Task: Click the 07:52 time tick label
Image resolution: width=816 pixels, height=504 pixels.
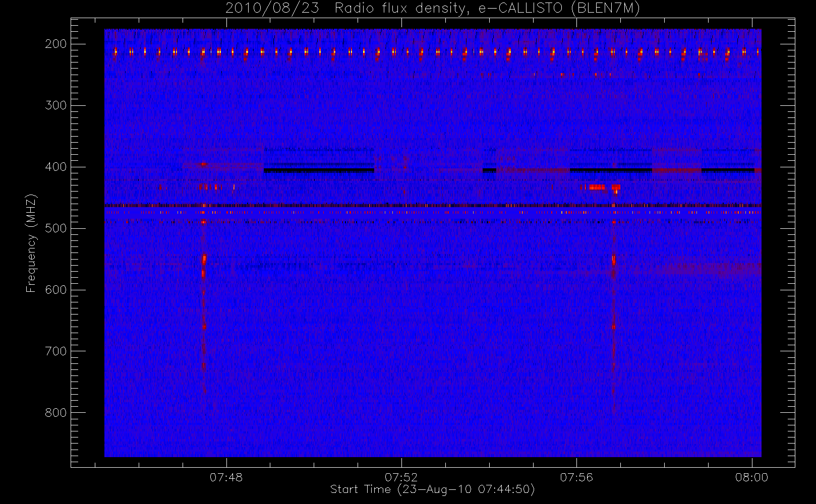Action: click(401, 477)
